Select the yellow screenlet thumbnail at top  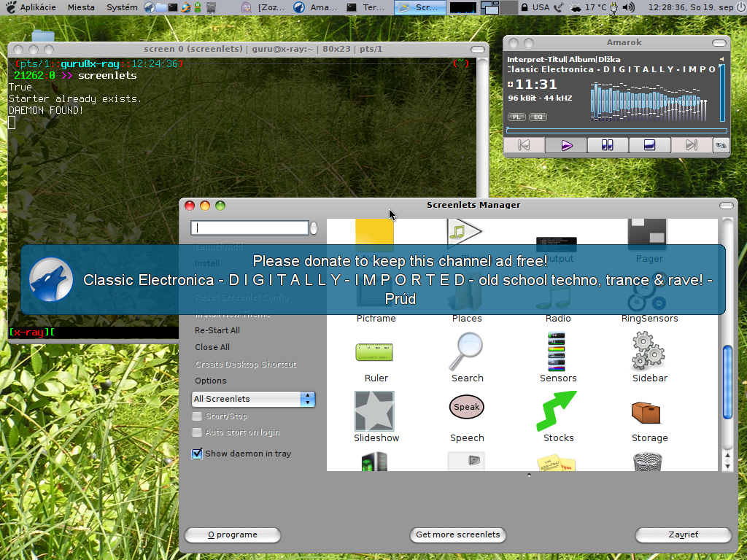tap(374, 232)
